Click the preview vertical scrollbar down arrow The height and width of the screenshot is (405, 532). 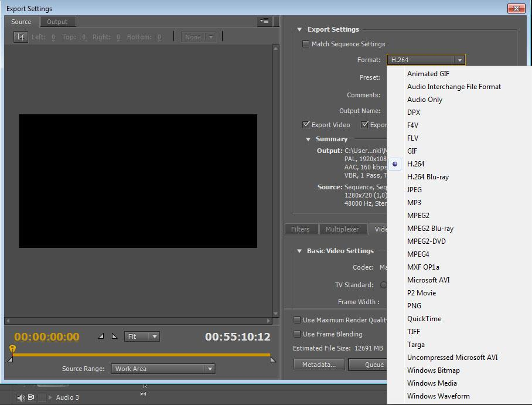275,314
